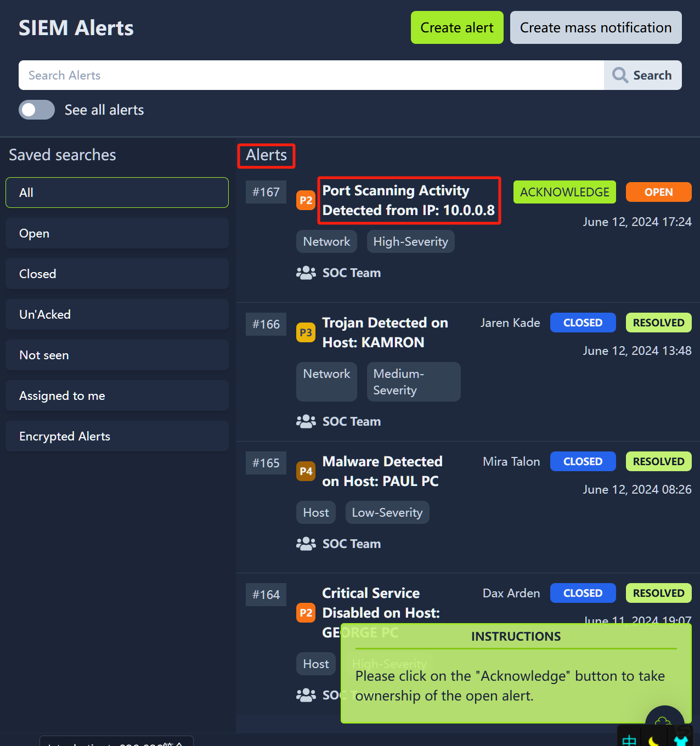Viewport: 700px width, 746px height.
Task: Click the #165 alert number
Action: point(266,463)
